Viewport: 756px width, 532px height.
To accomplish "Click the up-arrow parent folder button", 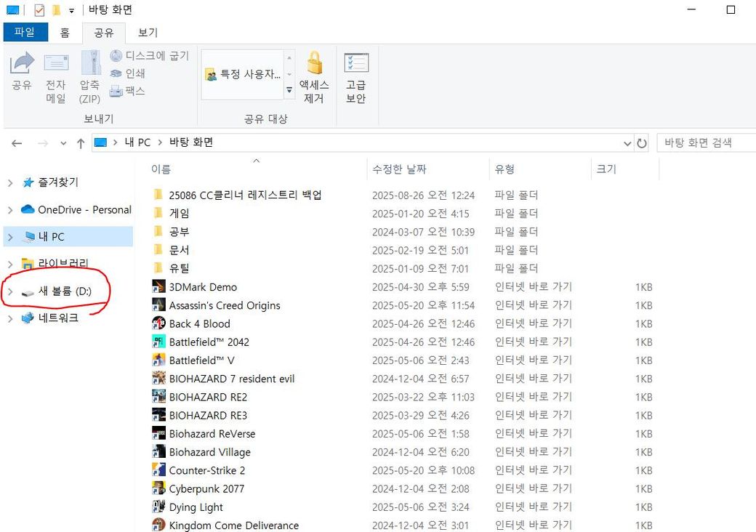I will 81,143.
